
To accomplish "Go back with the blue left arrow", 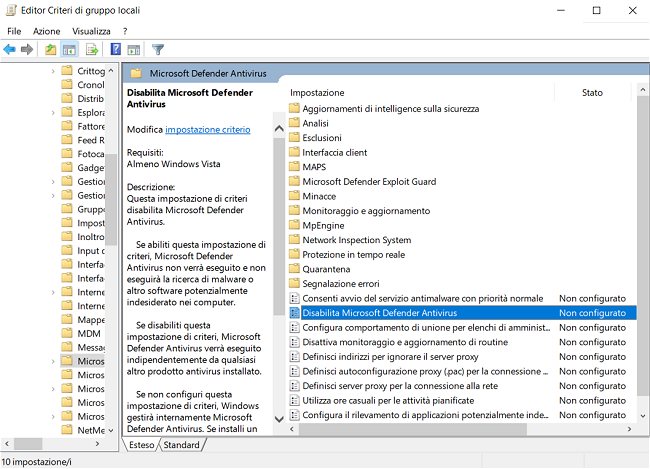I will click(x=9, y=50).
